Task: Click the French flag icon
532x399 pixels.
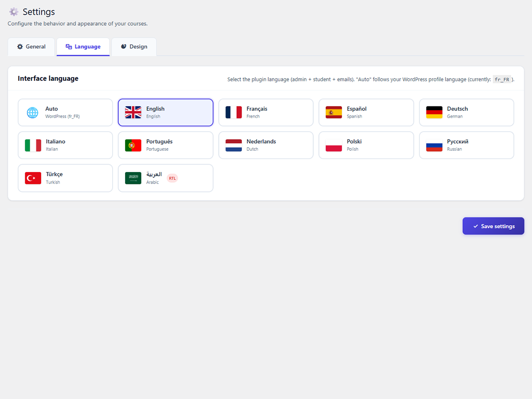Action: click(x=233, y=113)
